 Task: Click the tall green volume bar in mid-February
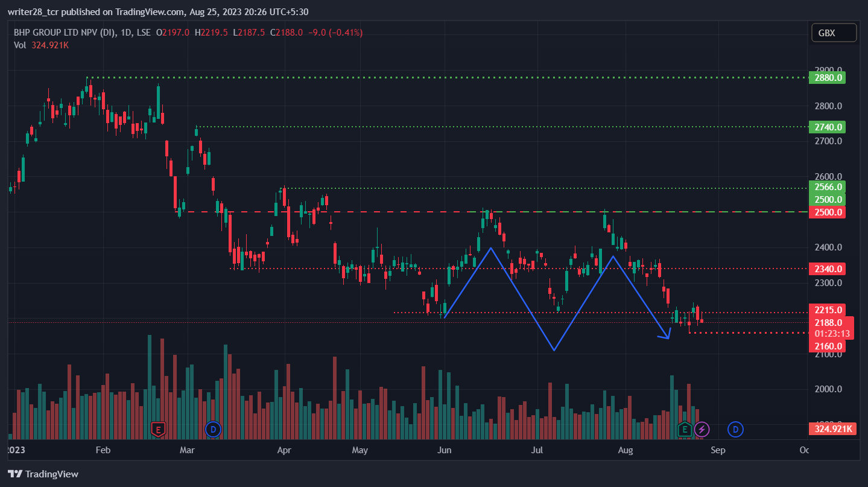pyautogui.click(x=149, y=387)
